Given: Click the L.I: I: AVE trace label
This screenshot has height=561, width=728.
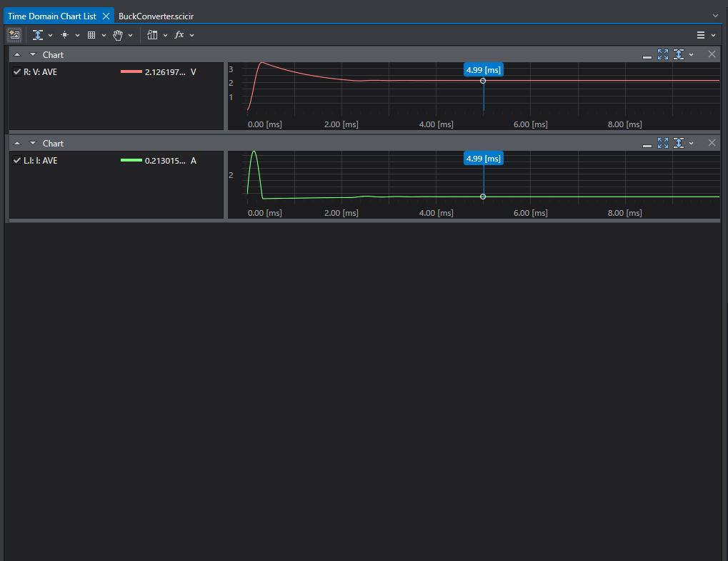Looking at the screenshot, I should click(x=41, y=161).
